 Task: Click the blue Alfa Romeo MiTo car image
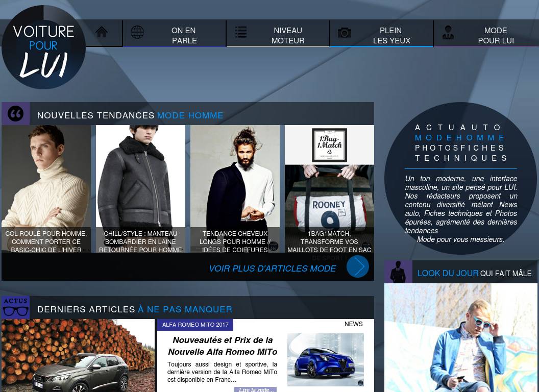pyautogui.click(x=325, y=360)
